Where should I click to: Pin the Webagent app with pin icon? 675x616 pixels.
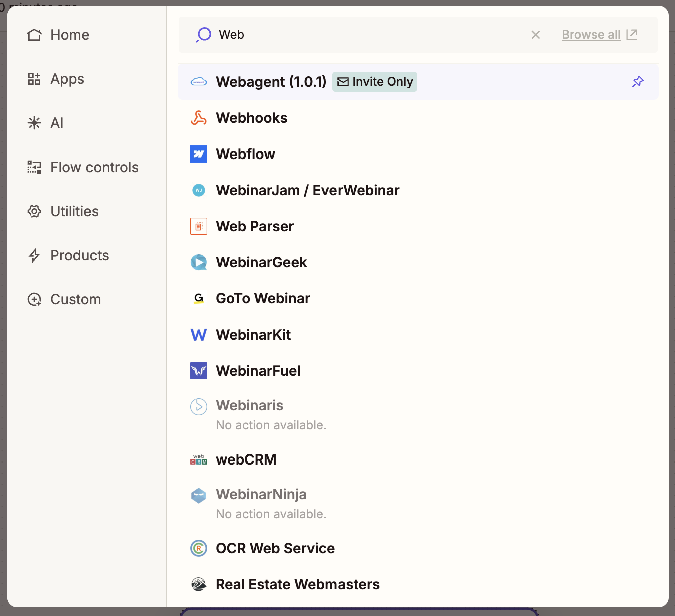[x=638, y=81]
